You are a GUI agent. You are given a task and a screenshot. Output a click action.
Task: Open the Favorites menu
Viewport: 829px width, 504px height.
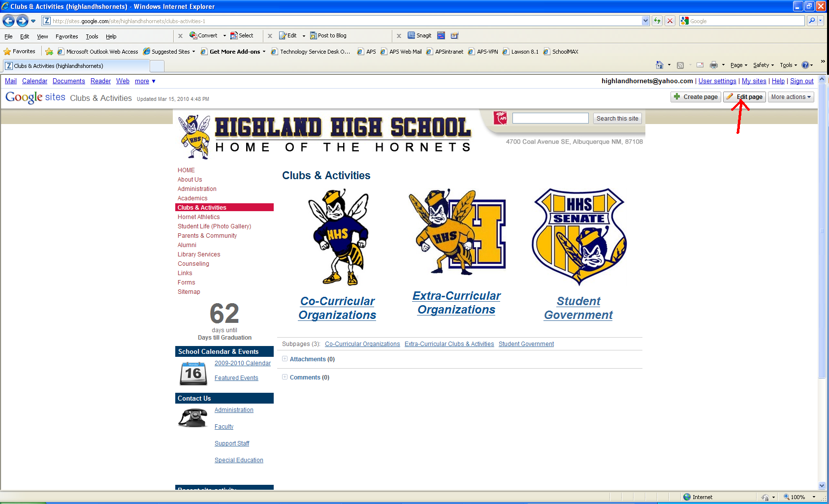tap(66, 36)
